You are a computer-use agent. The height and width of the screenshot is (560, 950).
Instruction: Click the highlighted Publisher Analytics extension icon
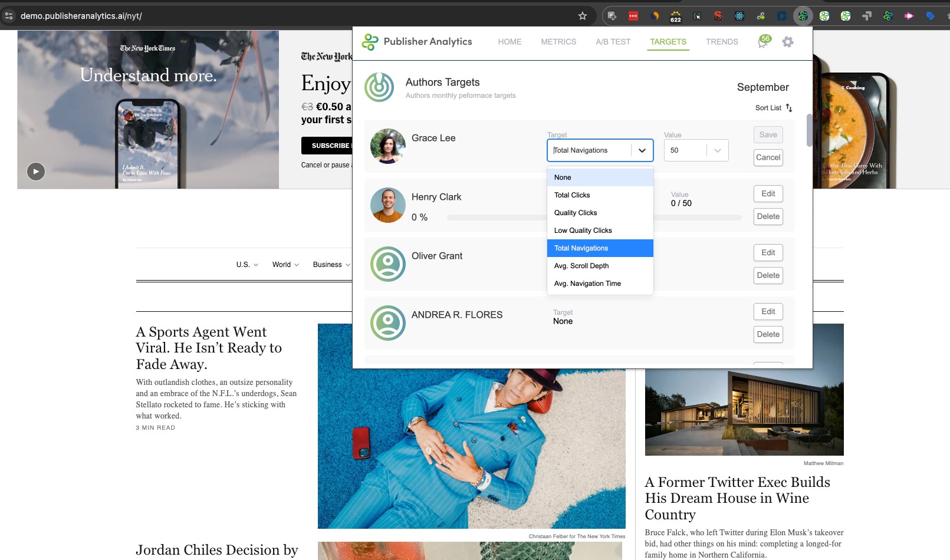pyautogui.click(x=803, y=16)
